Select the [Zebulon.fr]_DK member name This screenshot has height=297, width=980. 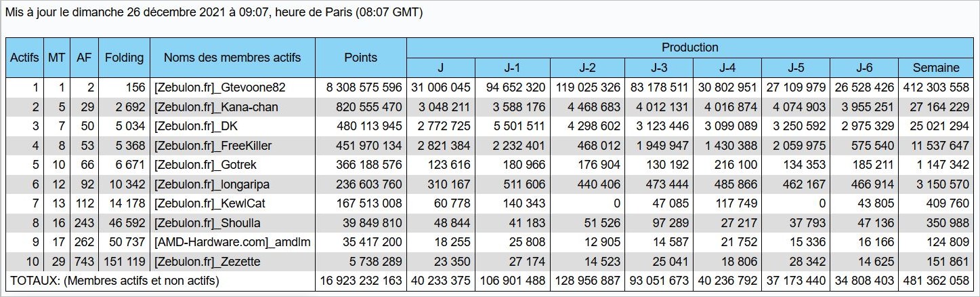coord(196,126)
